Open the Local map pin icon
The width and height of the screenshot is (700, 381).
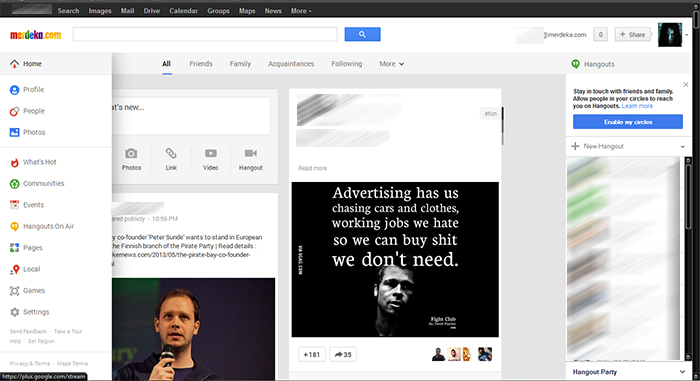click(15, 269)
